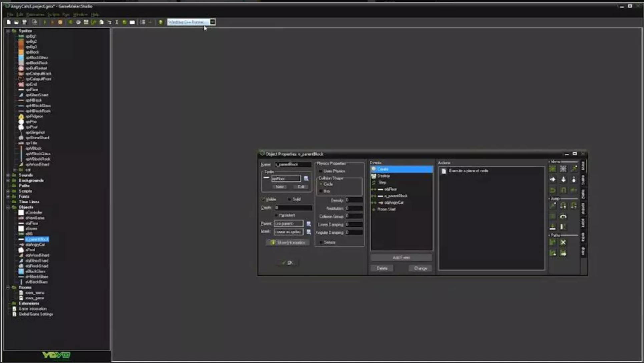Screen dimensions: 644x363
Task: Click the Save project toolbar icon
Action: (24, 22)
